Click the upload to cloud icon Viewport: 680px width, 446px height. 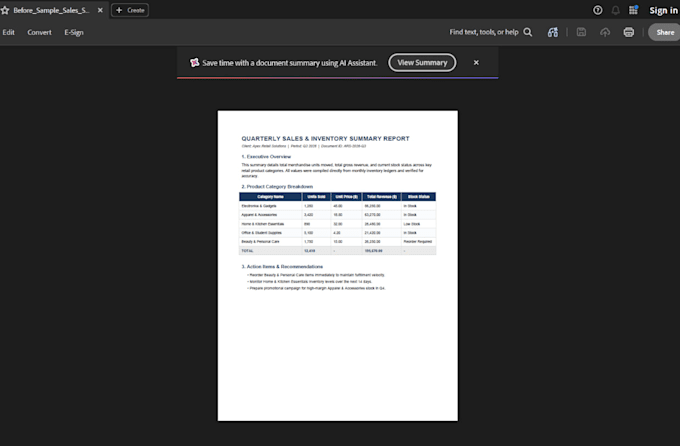(605, 32)
